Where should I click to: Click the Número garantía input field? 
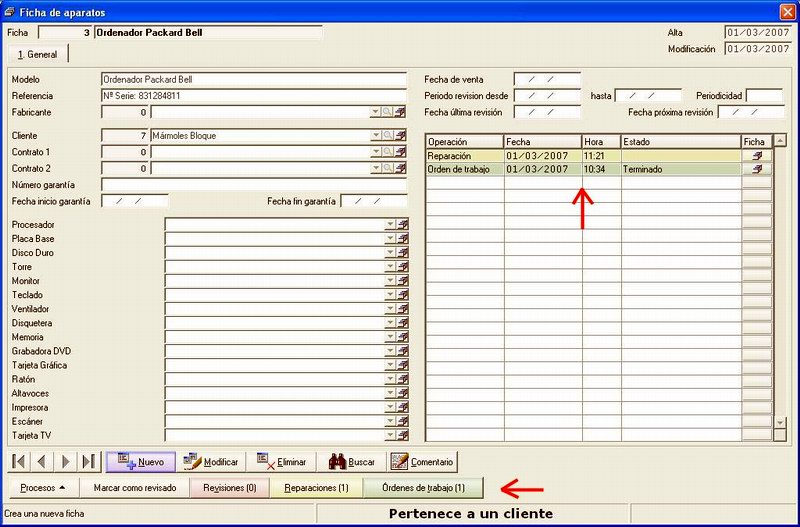coord(254,185)
